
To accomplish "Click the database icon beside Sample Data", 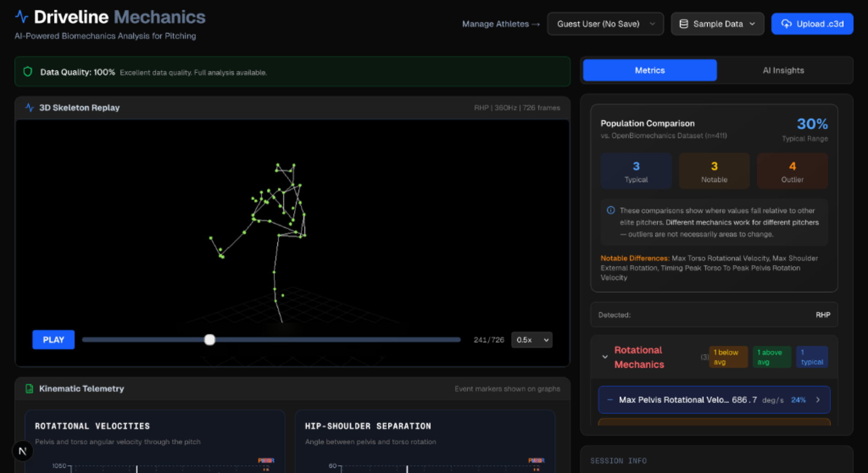I will pyautogui.click(x=684, y=24).
